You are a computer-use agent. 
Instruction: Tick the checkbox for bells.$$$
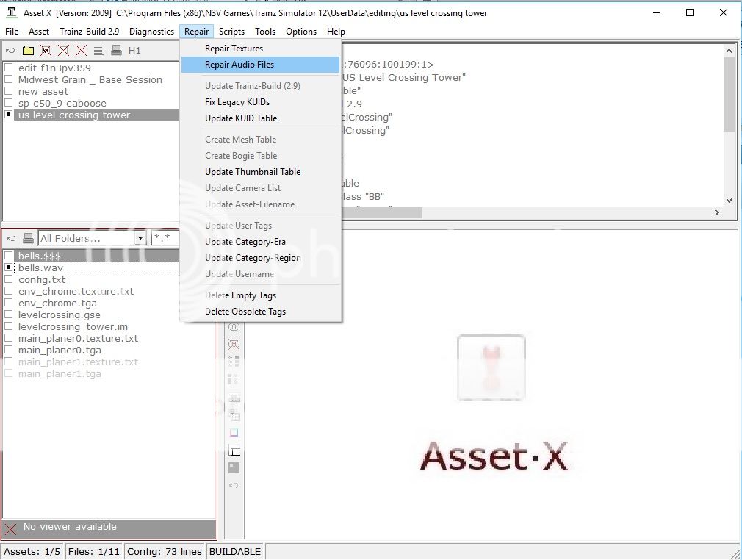click(x=9, y=256)
